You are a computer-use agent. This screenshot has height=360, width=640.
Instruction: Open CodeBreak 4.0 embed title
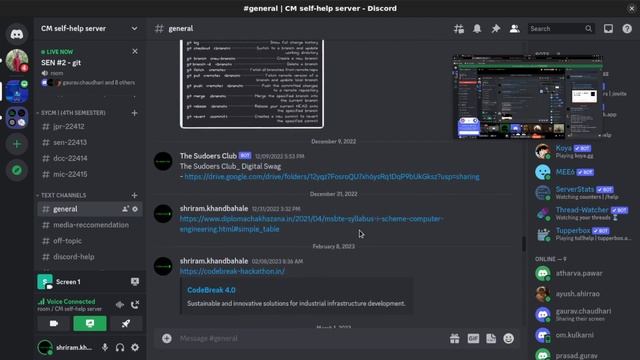pos(211,290)
